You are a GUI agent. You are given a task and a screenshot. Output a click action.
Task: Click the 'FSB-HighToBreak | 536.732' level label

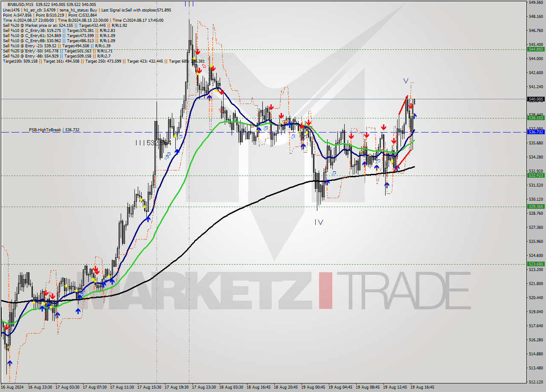click(54, 130)
